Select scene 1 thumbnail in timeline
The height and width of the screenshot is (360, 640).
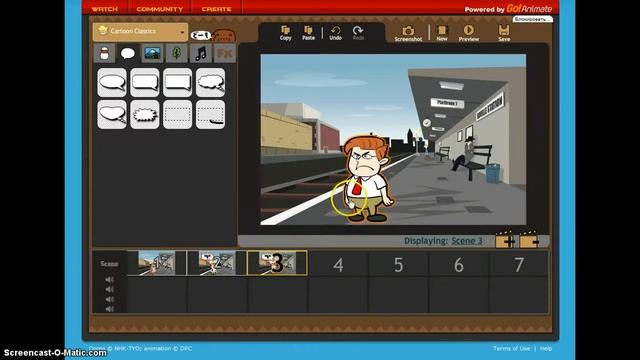coord(157,263)
